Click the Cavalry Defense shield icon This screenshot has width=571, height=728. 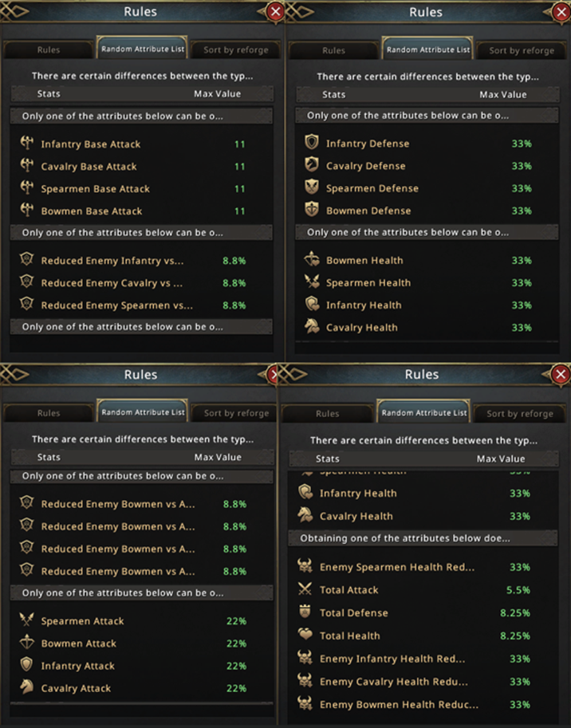point(312,166)
